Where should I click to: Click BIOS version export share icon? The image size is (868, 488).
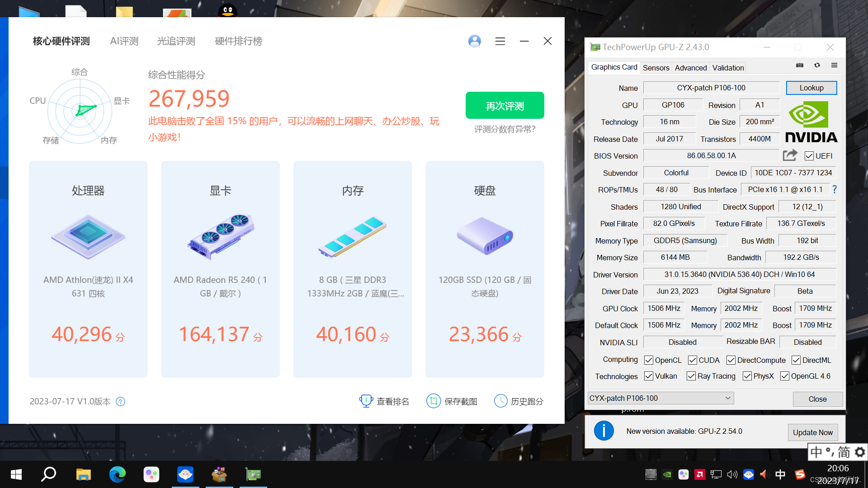pyautogui.click(x=790, y=155)
